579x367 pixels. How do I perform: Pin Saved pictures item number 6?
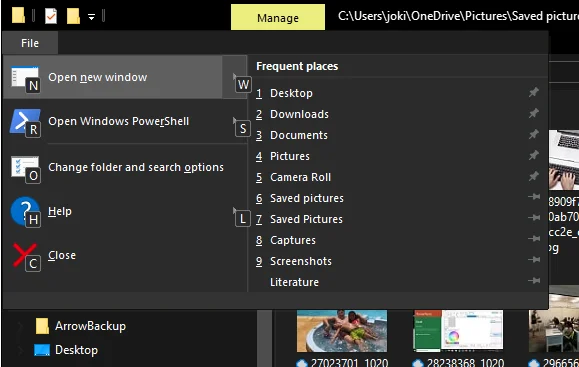coord(534,197)
